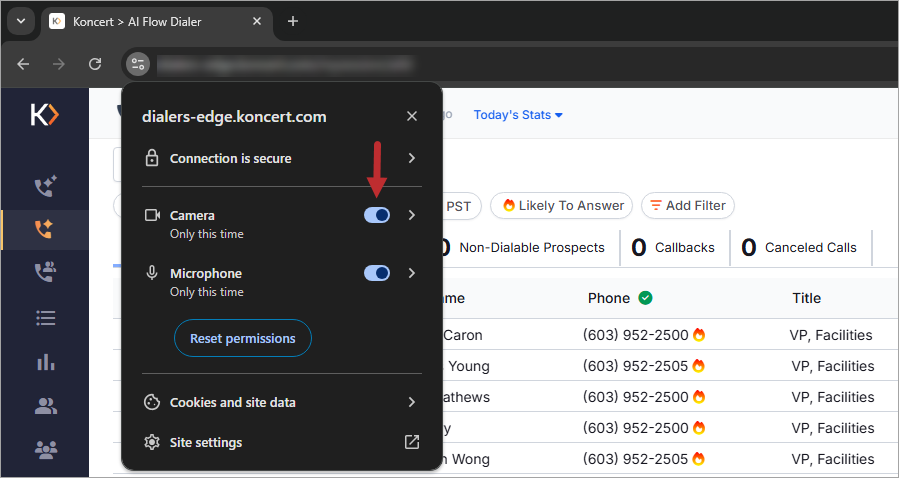Click flame icon in Young row

pyautogui.click(x=699, y=366)
